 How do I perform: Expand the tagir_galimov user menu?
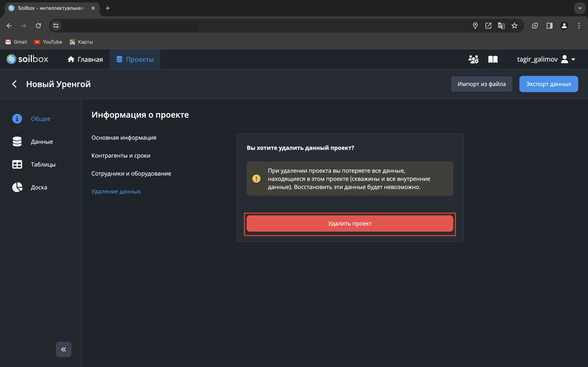(546, 59)
